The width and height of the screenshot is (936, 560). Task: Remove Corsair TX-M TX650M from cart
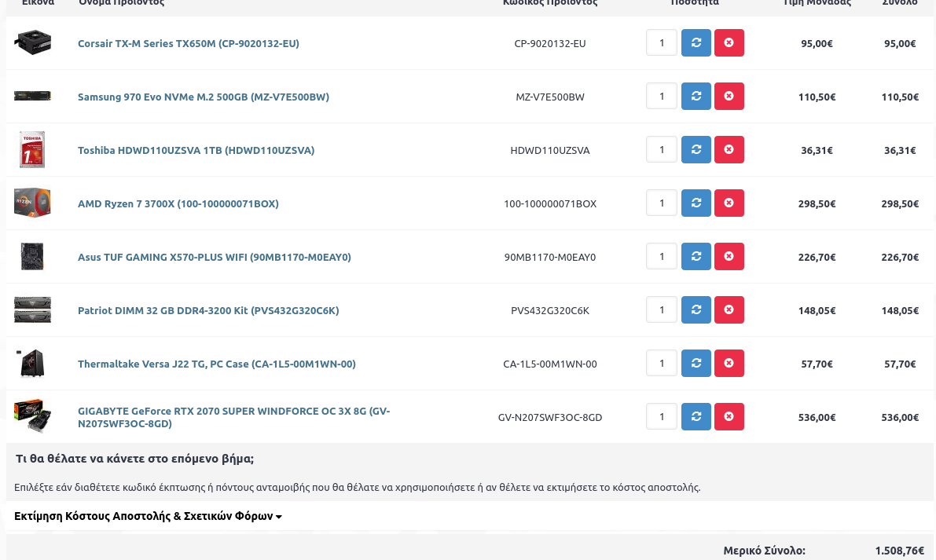click(729, 43)
